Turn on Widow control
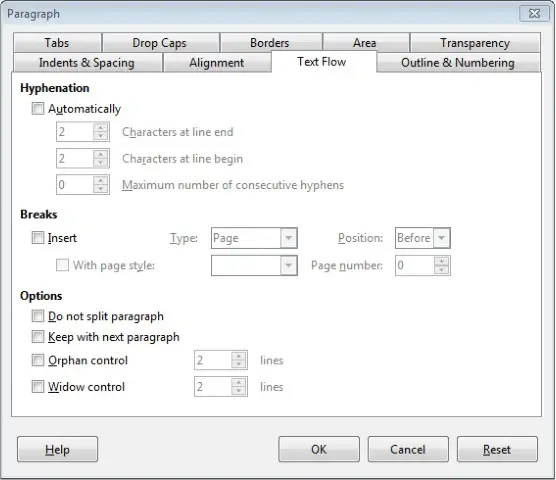 pyautogui.click(x=38, y=386)
